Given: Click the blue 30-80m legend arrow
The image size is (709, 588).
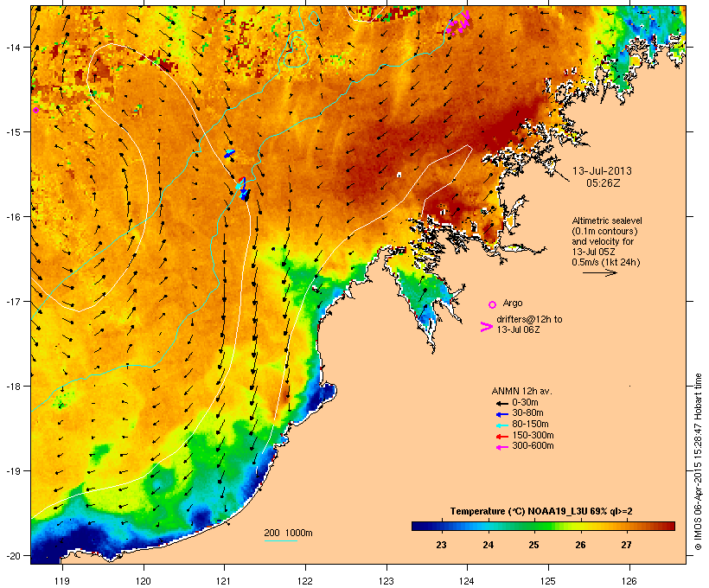Looking at the screenshot, I should [x=502, y=414].
